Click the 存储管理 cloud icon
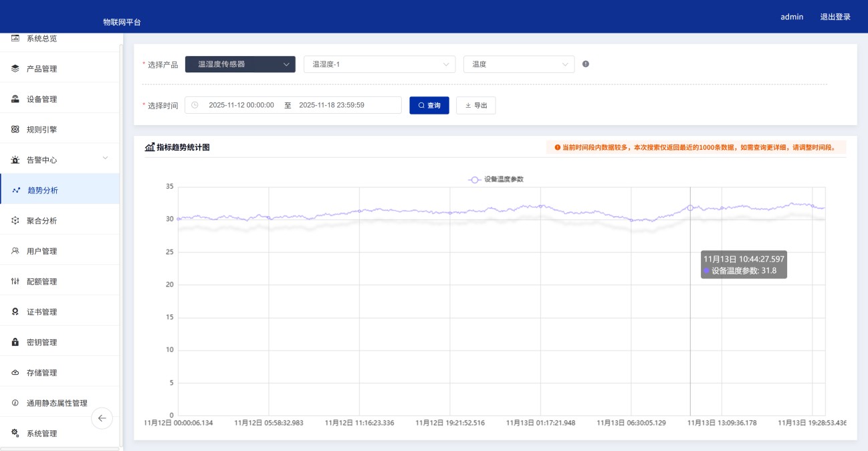 pos(15,373)
